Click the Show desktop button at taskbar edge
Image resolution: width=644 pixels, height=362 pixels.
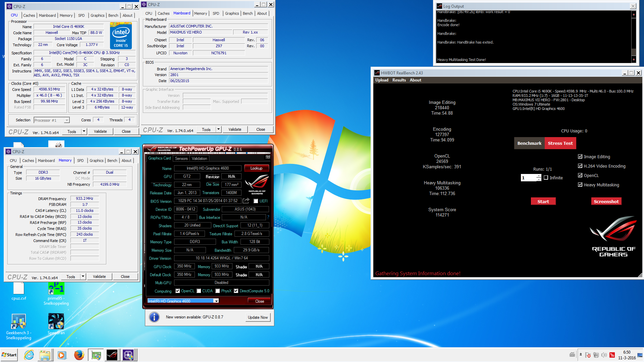pyautogui.click(x=640, y=355)
